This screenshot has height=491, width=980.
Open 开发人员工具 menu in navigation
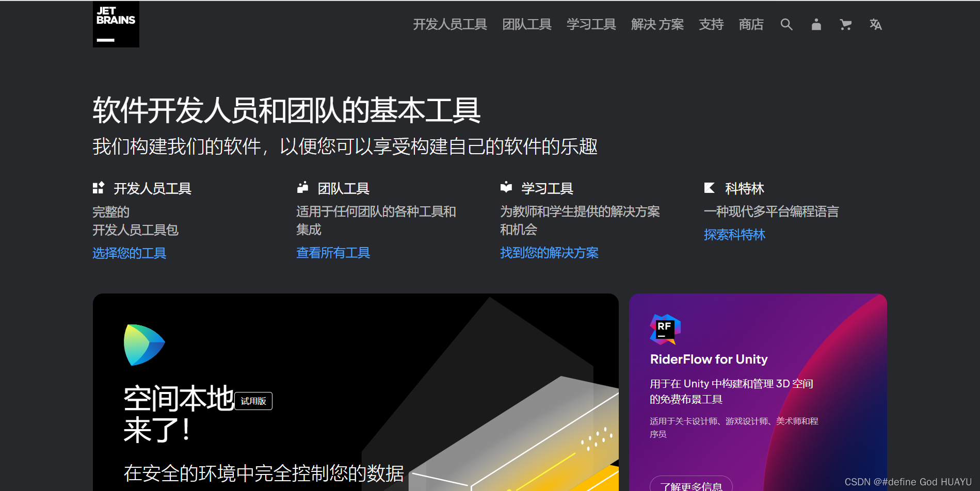tap(450, 24)
